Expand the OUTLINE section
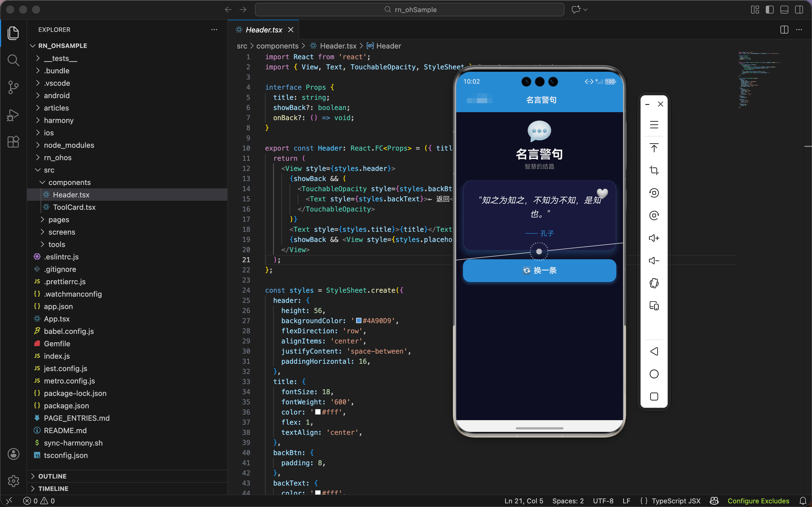The width and height of the screenshot is (812, 507). click(52, 476)
